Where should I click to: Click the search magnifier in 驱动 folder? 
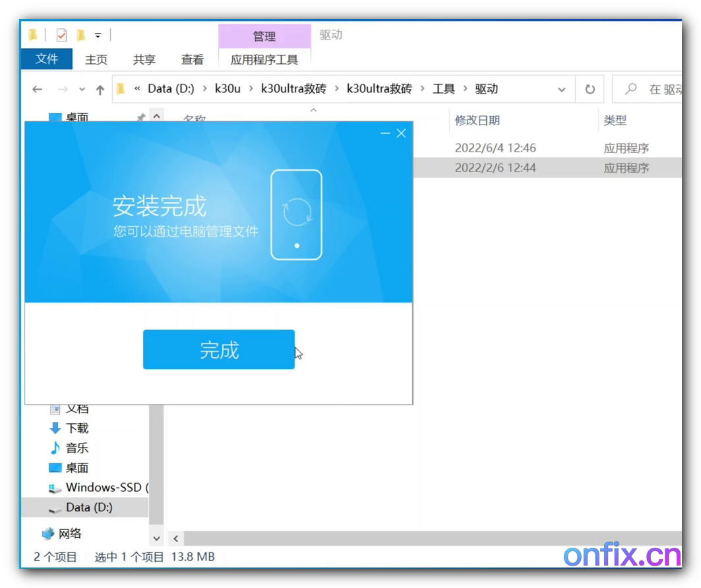click(631, 89)
